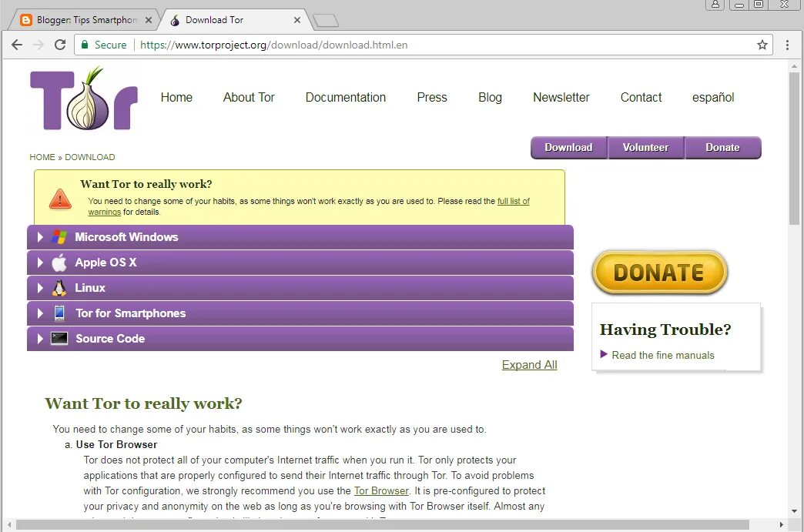Image resolution: width=804 pixels, height=532 pixels.
Task: Click the Microsoft Windows section label
Action: pos(126,237)
